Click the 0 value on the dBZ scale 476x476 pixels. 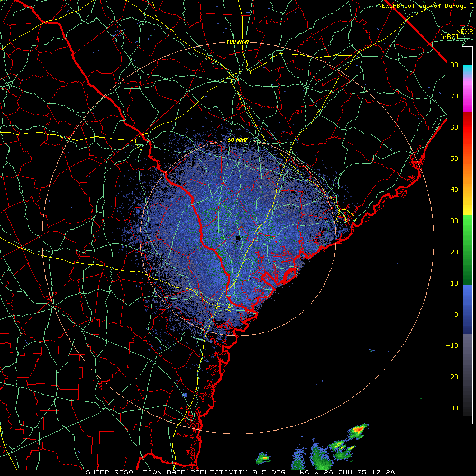coord(456,315)
